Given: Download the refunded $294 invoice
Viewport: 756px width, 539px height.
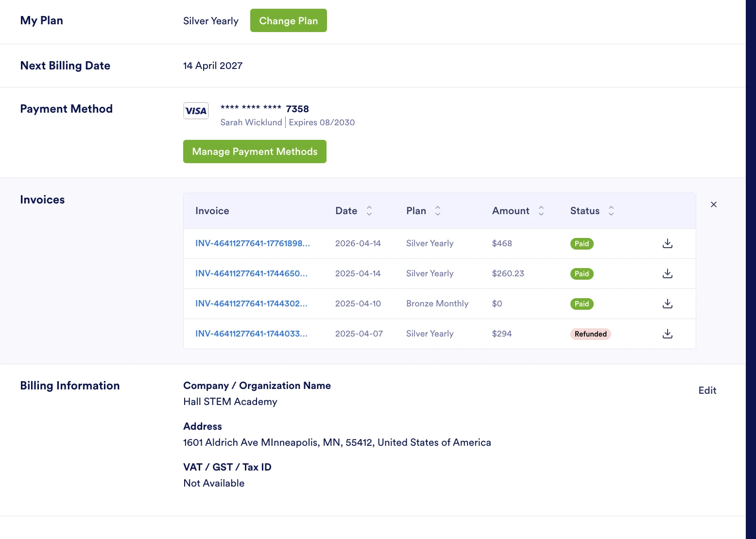Looking at the screenshot, I should click(x=668, y=334).
